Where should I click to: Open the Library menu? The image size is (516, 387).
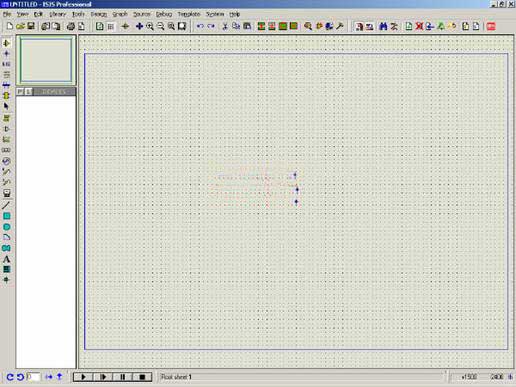pos(57,14)
